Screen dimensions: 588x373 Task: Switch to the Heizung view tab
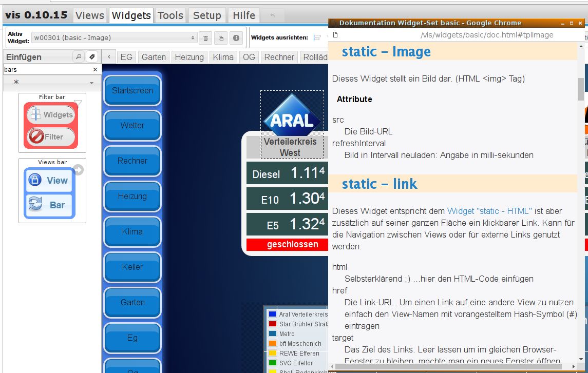click(x=189, y=57)
